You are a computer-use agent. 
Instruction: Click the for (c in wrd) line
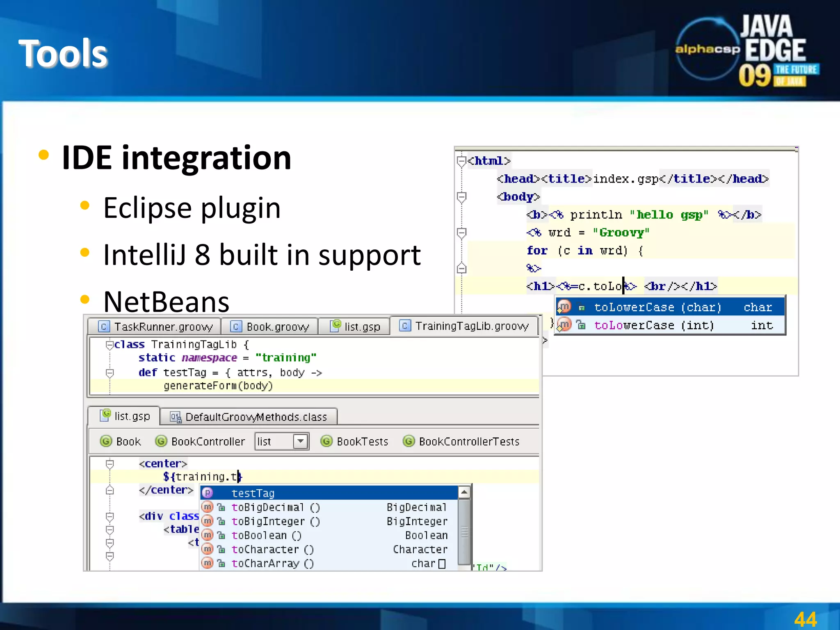click(585, 250)
